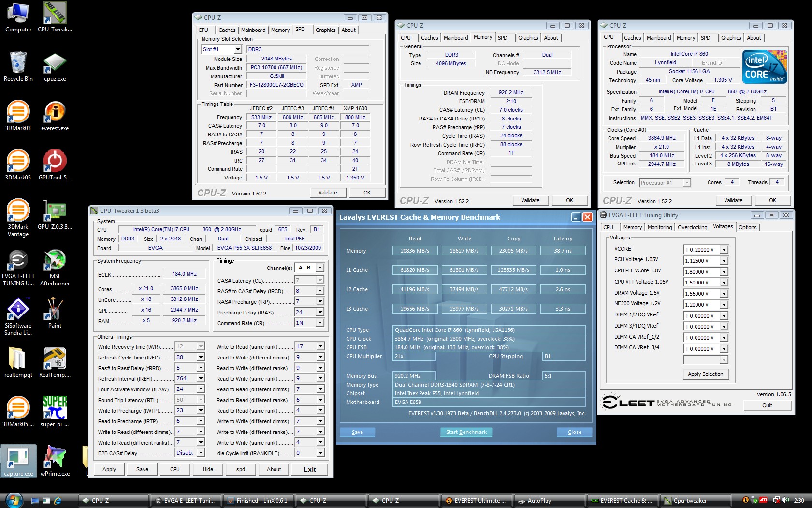Screen dimensions: 812x508
Task: Open EVGA E-LEET Tuning desktop shortcut
Action: [x=18, y=268]
